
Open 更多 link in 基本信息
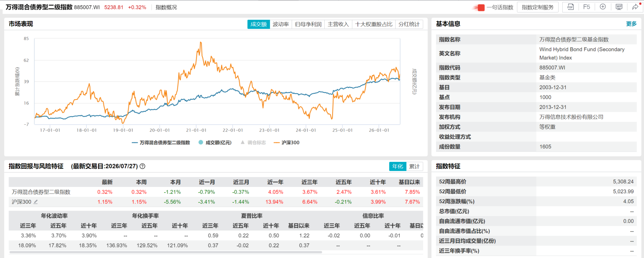(x=631, y=24)
